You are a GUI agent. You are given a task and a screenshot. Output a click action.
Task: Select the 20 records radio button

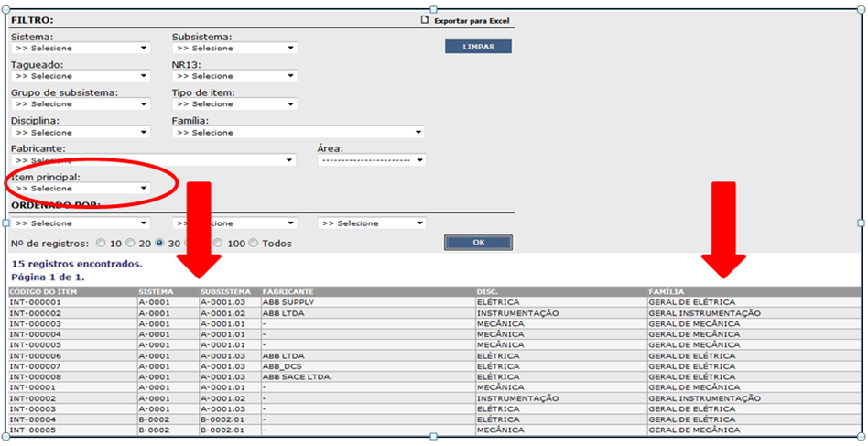tap(131, 244)
